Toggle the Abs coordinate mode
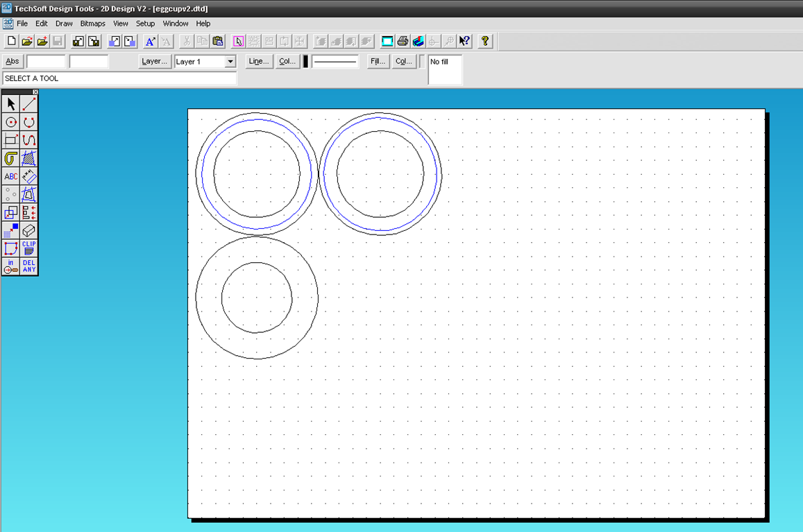The width and height of the screenshot is (803, 532). point(12,61)
